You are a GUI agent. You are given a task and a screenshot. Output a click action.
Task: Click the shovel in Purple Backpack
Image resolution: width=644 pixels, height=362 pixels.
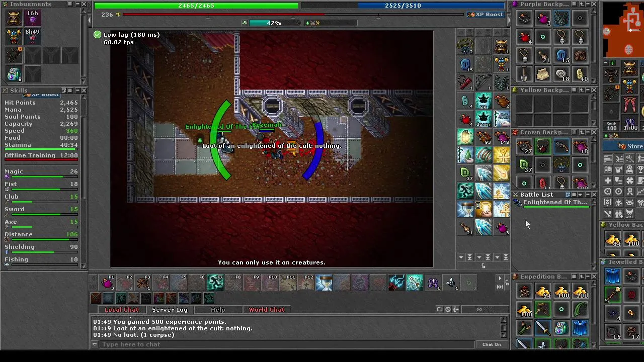(x=524, y=74)
